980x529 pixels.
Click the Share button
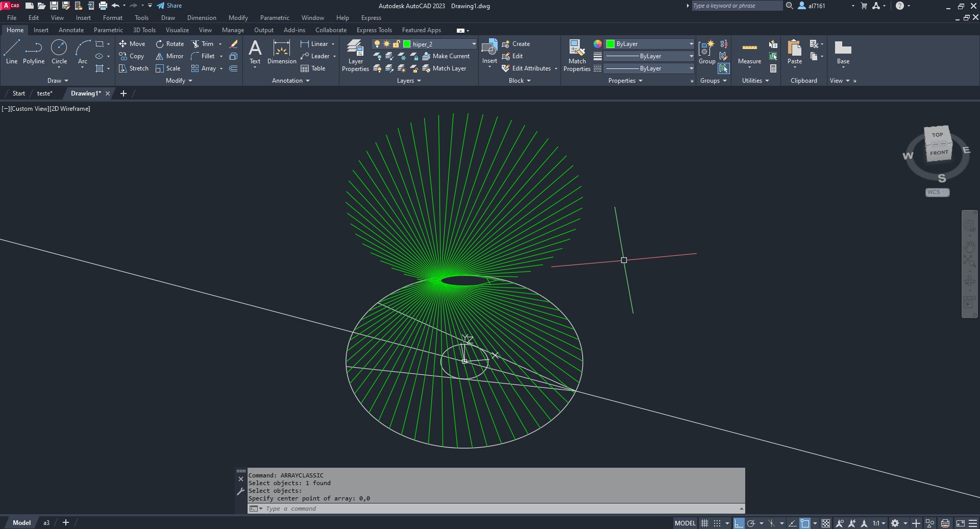(169, 6)
